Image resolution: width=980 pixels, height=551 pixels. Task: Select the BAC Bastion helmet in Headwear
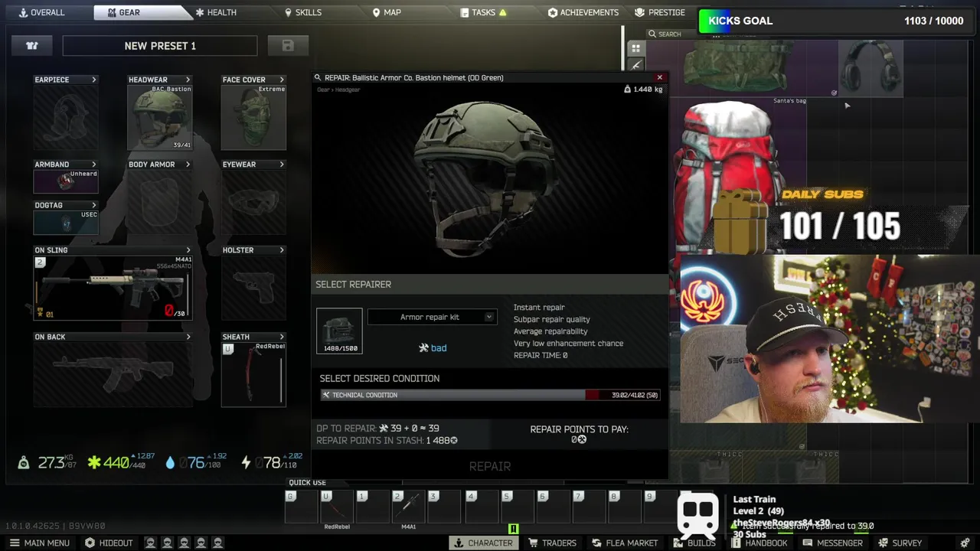(159, 117)
